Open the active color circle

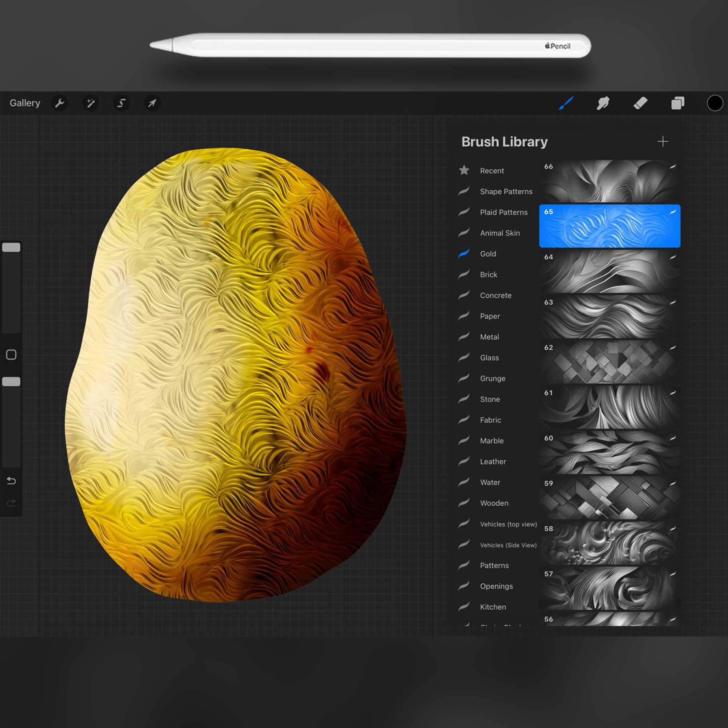click(715, 103)
